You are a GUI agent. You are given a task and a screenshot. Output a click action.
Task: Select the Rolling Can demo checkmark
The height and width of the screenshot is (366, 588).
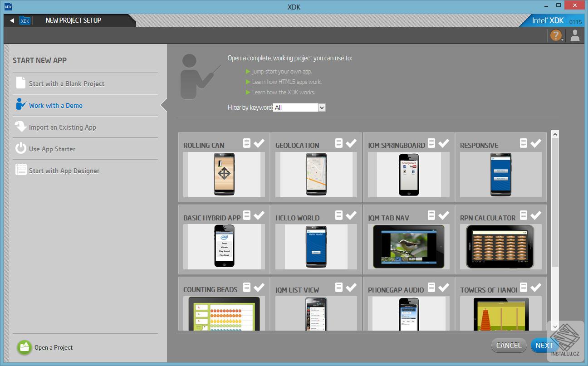tap(259, 143)
